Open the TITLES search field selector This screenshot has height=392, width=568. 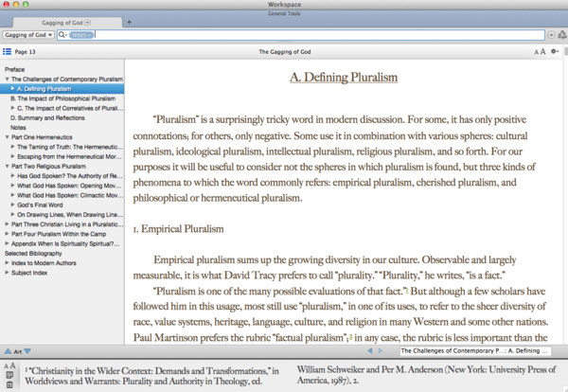click(81, 35)
